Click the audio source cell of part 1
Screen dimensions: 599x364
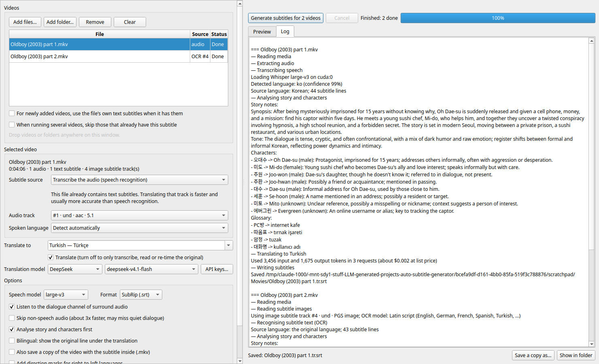click(200, 44)
